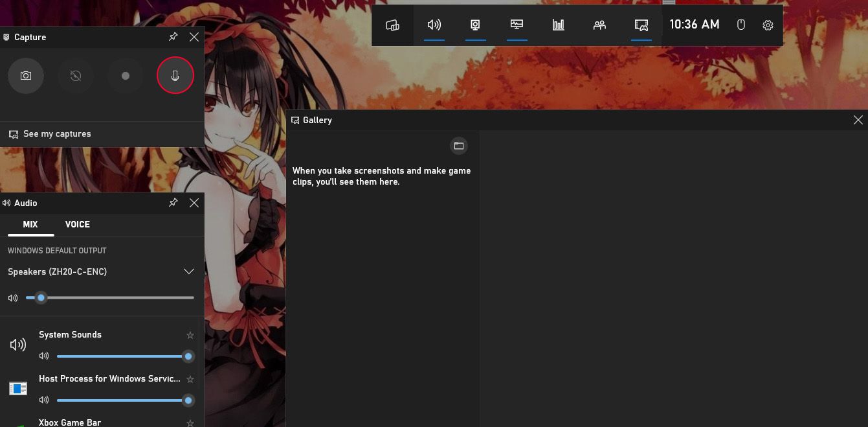Toggle the Audio widget from top bar
This screenshot has width=868, height=427.
tap(434, 25)
